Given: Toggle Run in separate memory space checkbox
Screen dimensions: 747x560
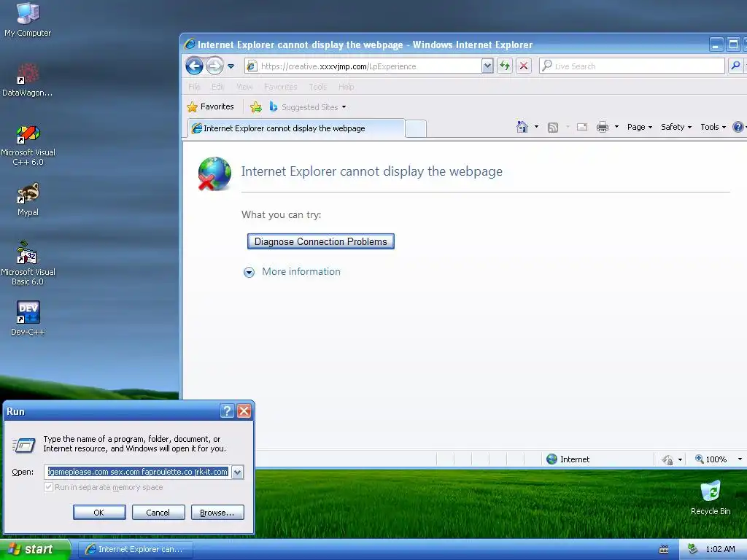Looking at the screenshot, I should click(x=48, y=486).
